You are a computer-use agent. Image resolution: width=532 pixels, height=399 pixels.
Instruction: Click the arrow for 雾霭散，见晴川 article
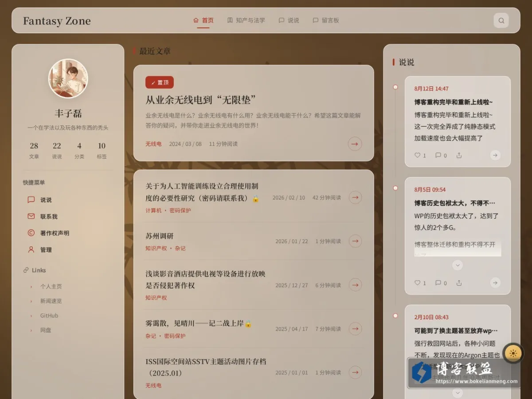pos(355,329)
